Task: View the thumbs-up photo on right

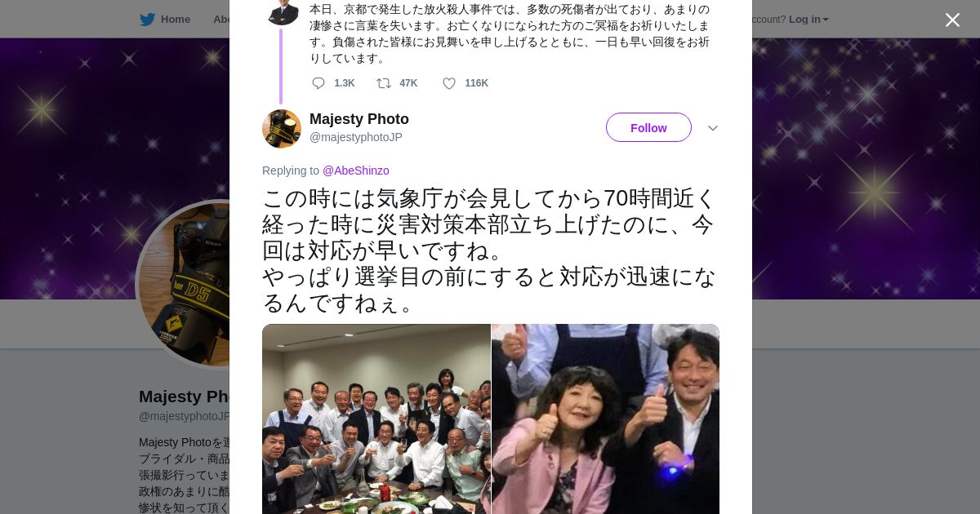Action: click(605, 419)
